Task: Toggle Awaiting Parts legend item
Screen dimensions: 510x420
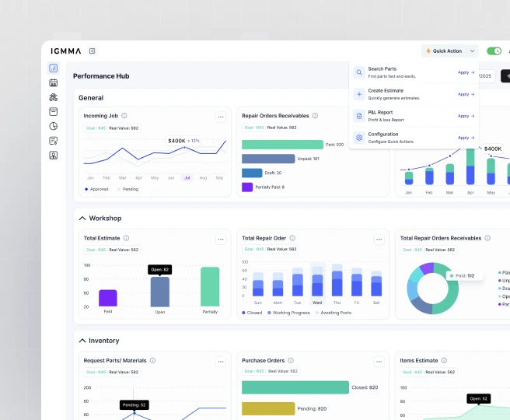Action: [x=334, y=313]
